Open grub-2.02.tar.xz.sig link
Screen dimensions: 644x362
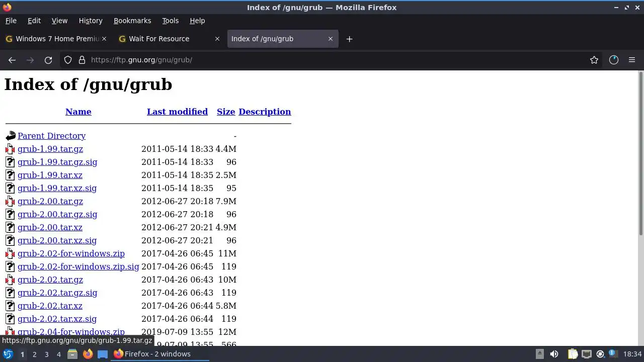57,319
